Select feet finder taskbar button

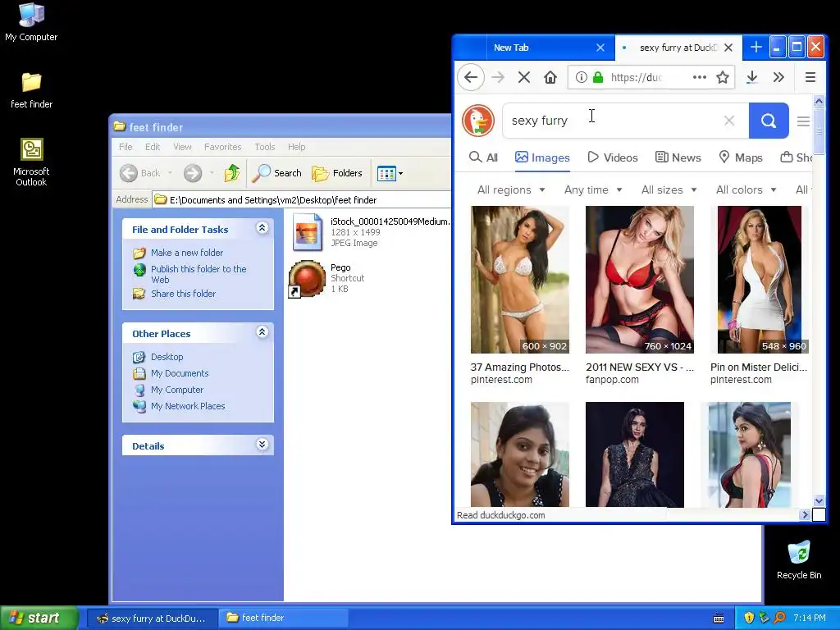(283, 618)
